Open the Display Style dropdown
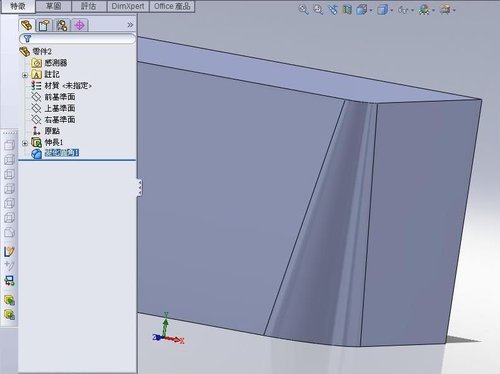This screenshot has width=500, height=374. pyautogui.click(x=384, y=10)
